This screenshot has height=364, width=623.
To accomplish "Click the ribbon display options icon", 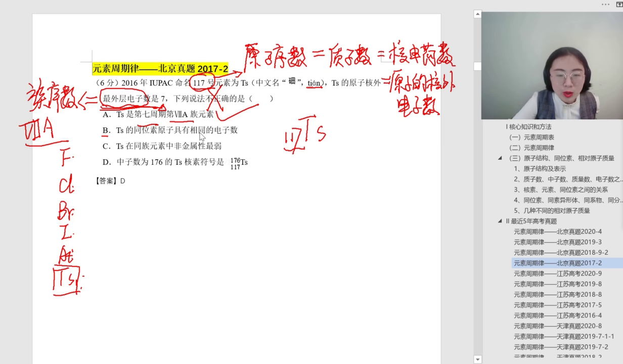I will (x=619, y=4).
